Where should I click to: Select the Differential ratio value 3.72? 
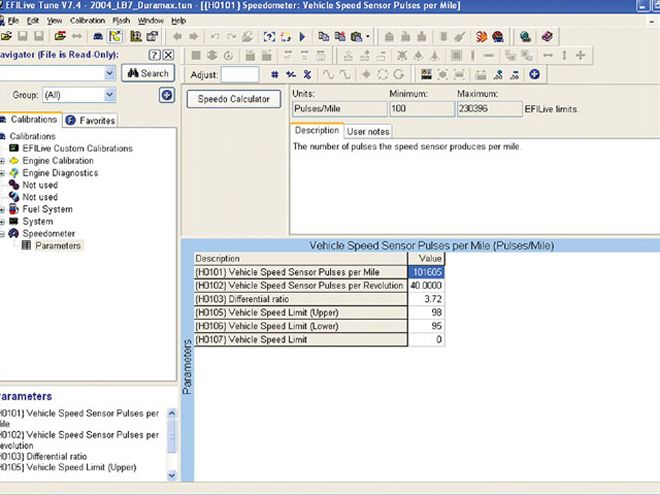pos(426,299)
